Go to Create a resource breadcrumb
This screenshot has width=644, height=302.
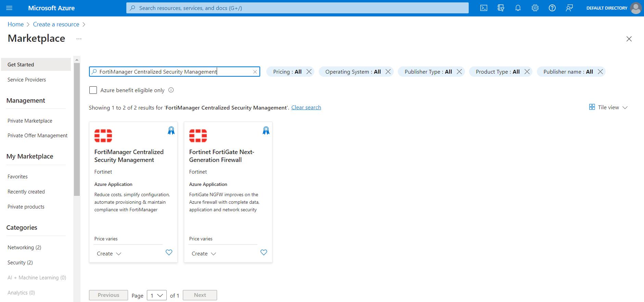[x=56, y=24]
